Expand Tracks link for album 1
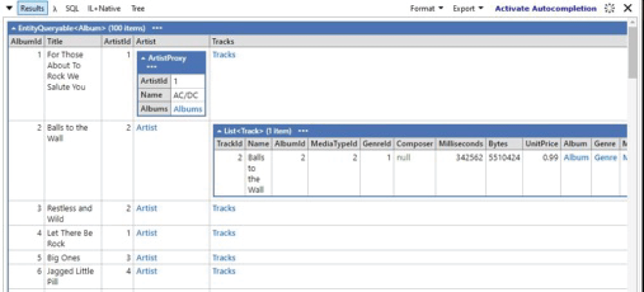644x292 pixels. (x=224, y=55)
